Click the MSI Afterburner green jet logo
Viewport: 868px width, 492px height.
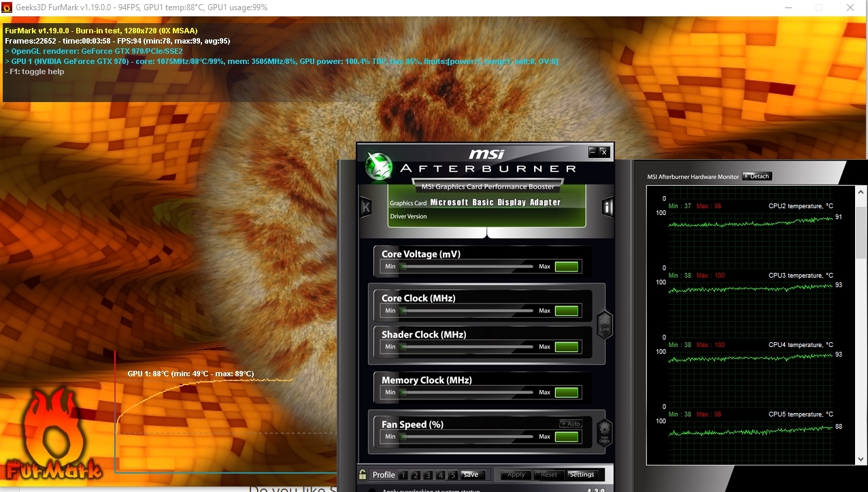(x=378, y=165)
